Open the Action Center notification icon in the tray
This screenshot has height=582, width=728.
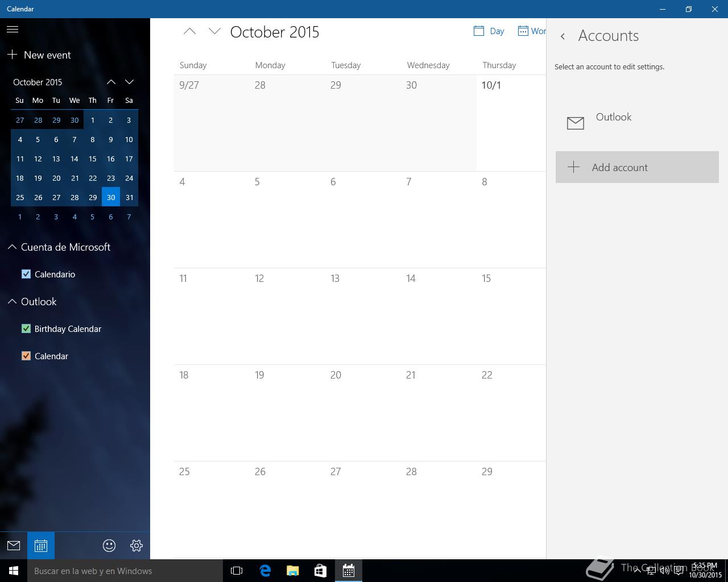click(679, 571)
